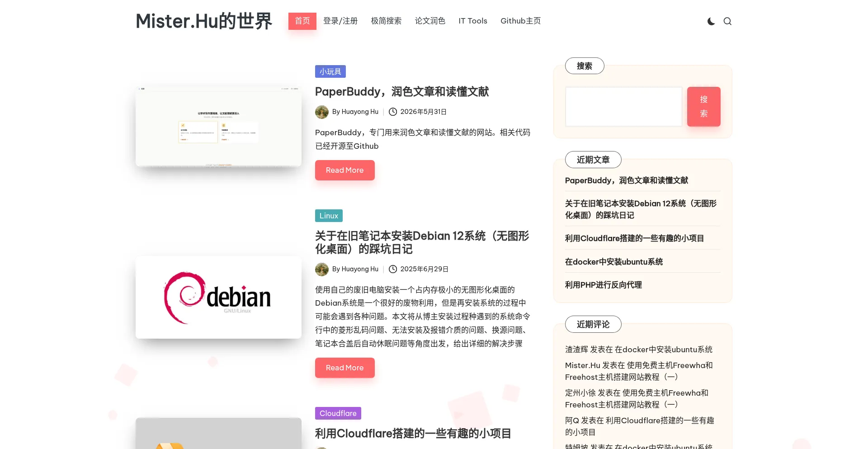Click the 近期文章 widget heading

[593, 160]
